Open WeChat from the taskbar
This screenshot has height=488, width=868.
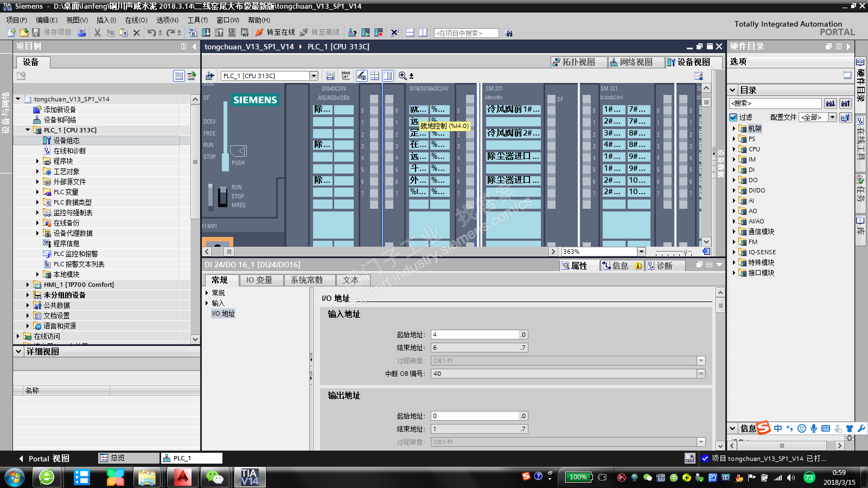coord(215,477)
